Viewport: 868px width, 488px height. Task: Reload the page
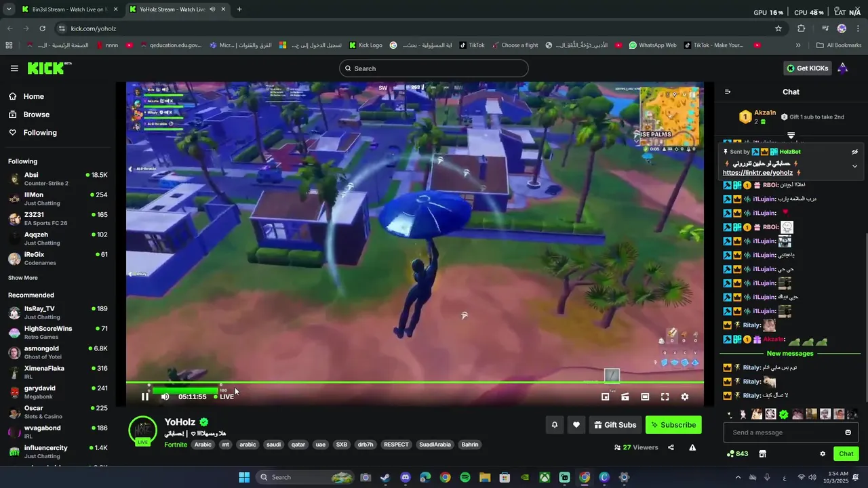coord(42,28)
